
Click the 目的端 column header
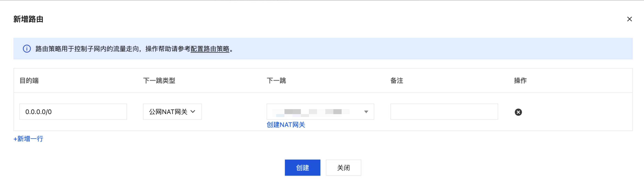(x=29, y=81)
